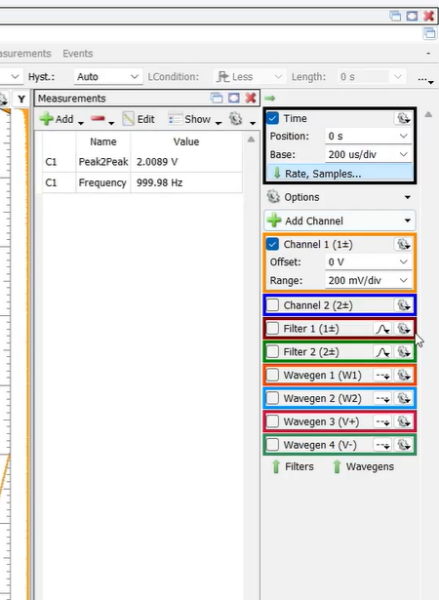The image size is (439, 600).
Task: Open Filter 1 filter-curve icon
Action: pos(382,329)
